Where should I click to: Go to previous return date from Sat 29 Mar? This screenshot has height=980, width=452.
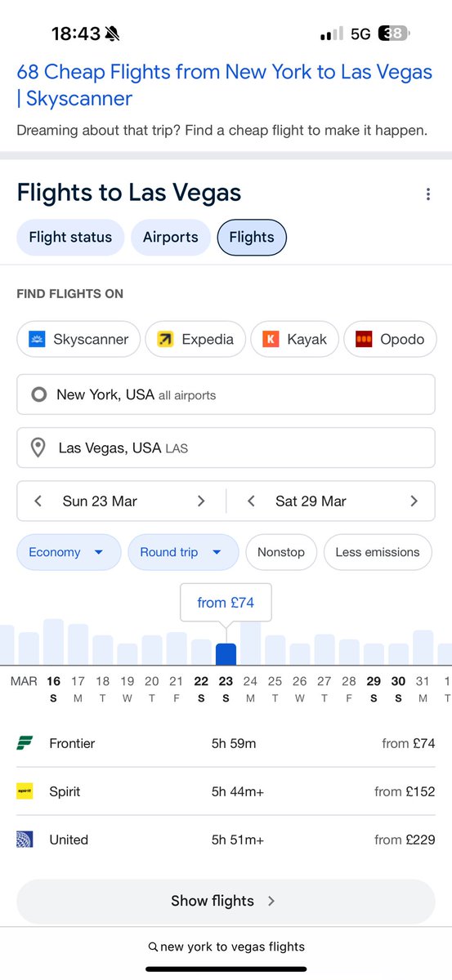coord(251,501)
